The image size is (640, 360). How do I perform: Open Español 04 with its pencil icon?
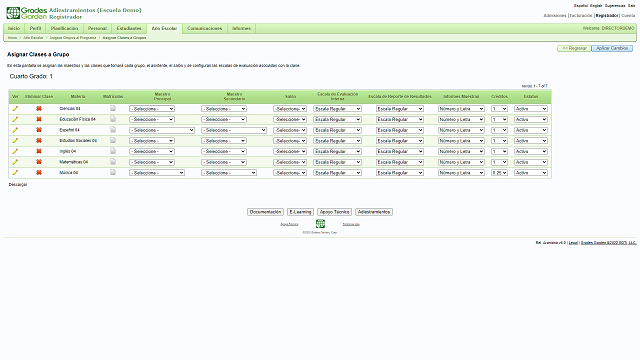click(15, 130)
